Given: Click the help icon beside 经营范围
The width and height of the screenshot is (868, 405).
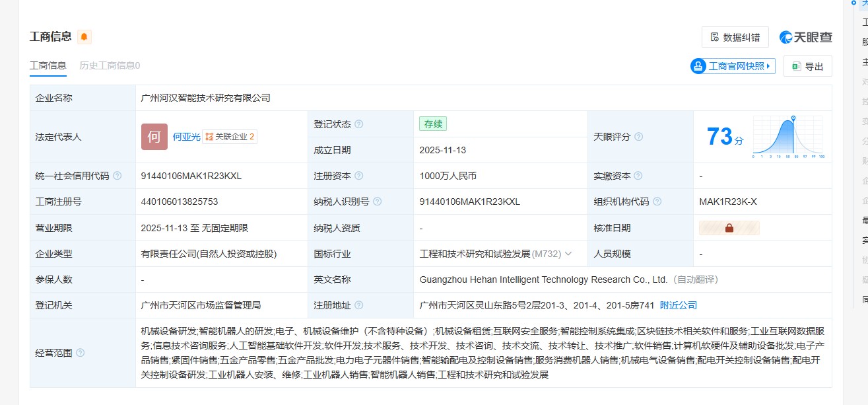Looking at the screenshot, I should pos(81,353).
